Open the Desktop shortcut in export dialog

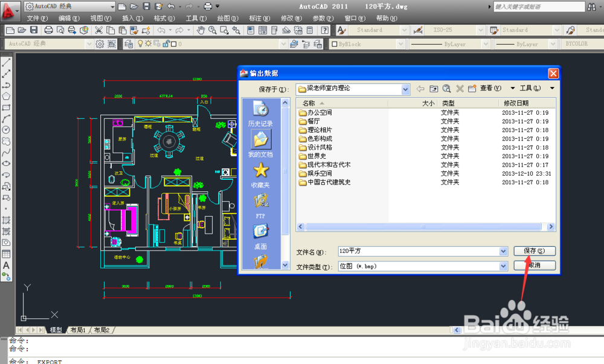tap(260, 237)
